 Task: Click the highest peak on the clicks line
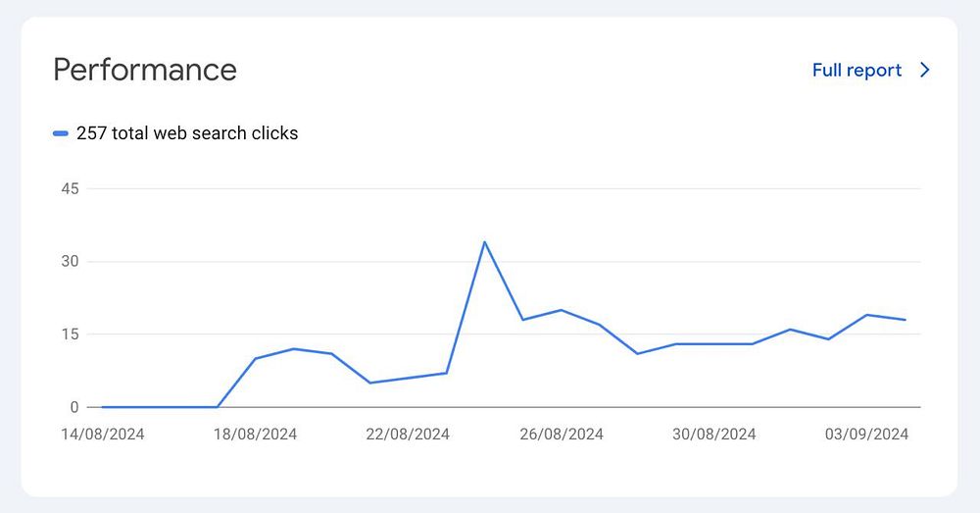(x=484, y=242)
